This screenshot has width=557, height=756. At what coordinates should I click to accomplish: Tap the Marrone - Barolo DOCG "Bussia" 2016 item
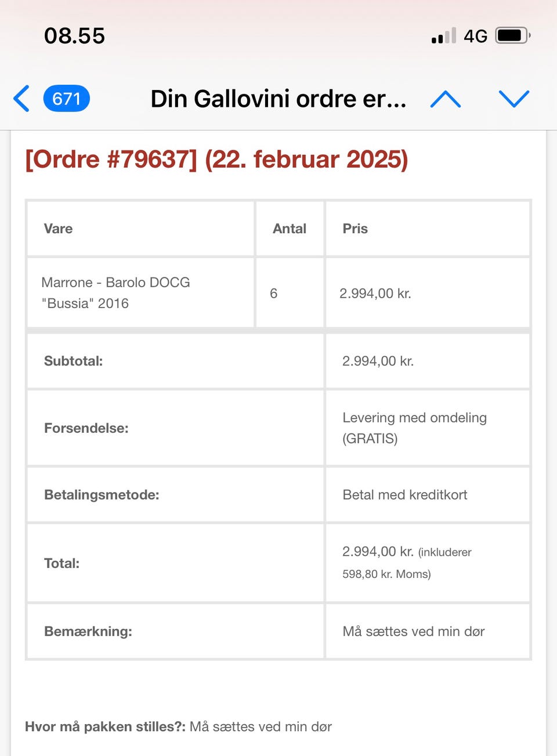115,292
